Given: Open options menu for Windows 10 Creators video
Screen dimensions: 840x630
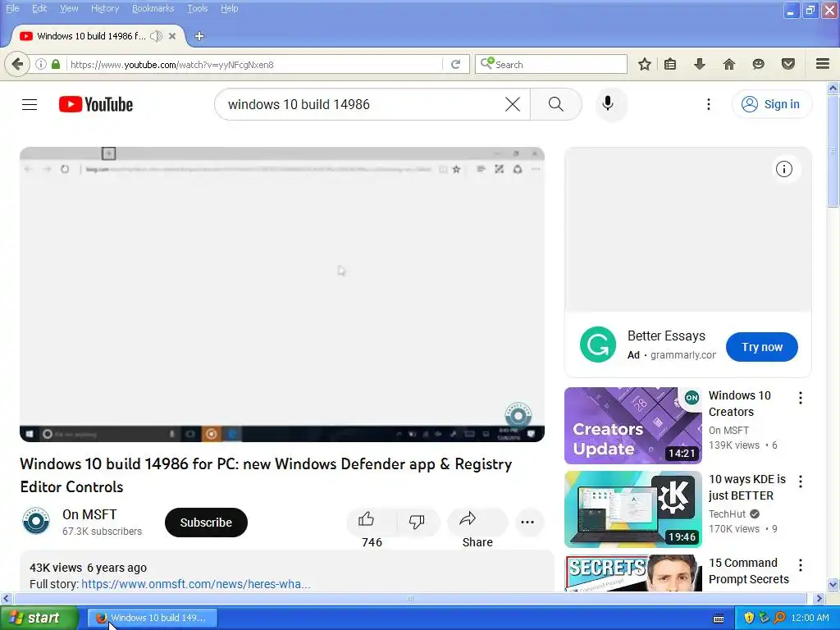Looking at the screenshot, I should click(x=801, y=398).
